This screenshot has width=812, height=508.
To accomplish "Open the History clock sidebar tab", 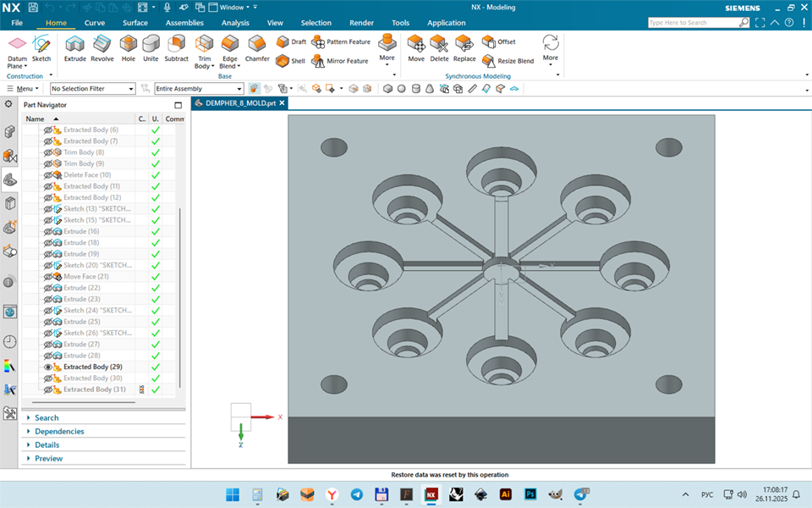I will 9,341.
